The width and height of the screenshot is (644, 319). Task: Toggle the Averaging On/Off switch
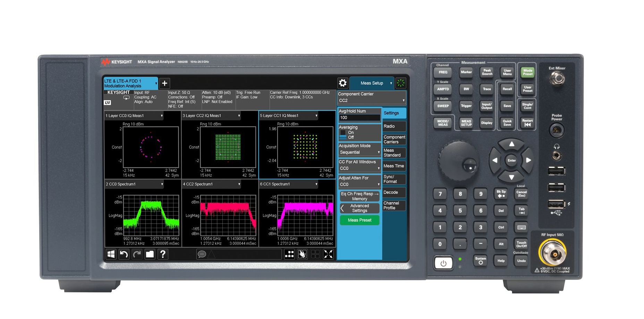343,135
